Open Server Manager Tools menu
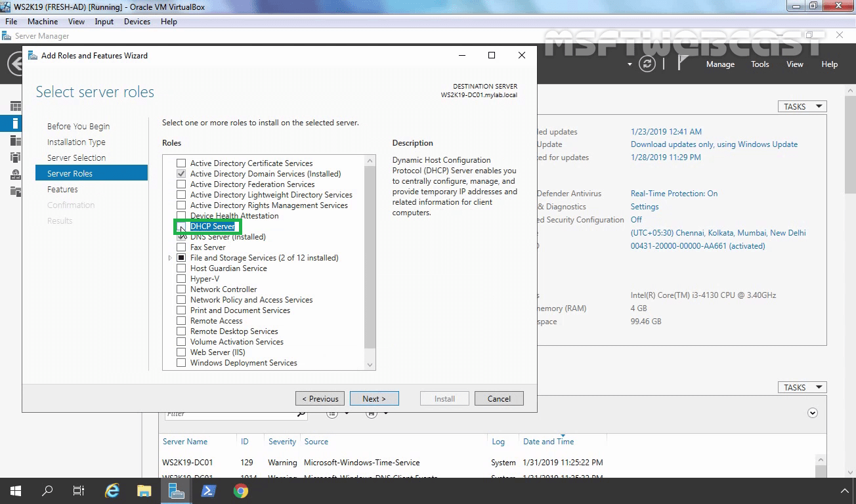This screenshot has height=504, width=856. 760,64
